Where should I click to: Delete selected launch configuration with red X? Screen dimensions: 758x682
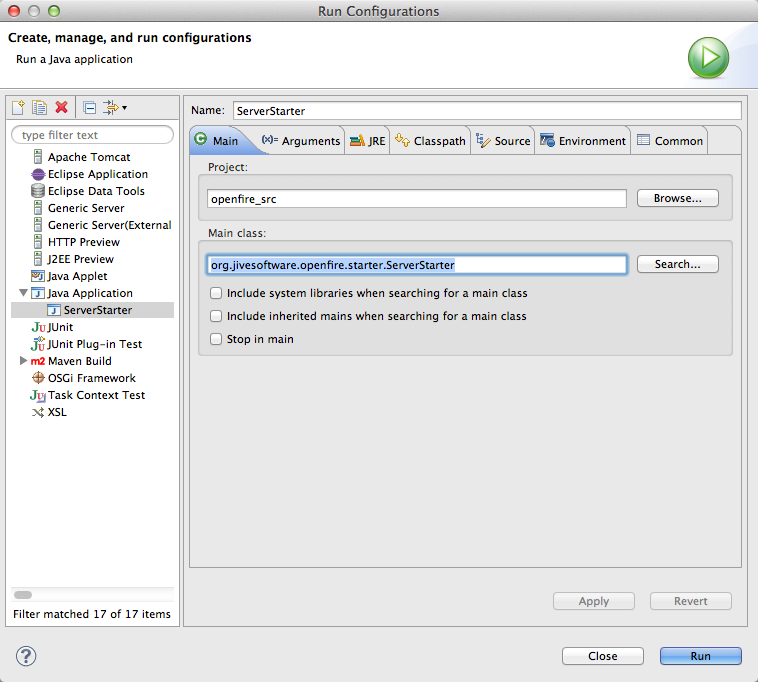tap(61, 108)
